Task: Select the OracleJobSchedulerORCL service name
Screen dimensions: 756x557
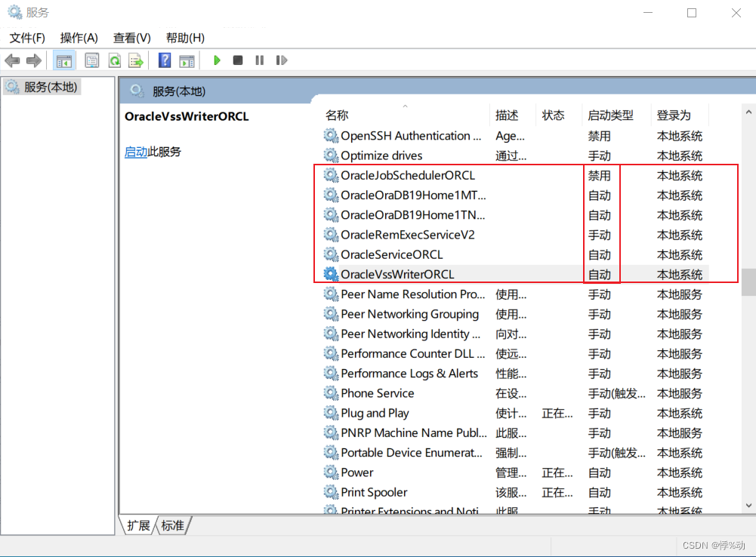Action: tap(408, 175)
